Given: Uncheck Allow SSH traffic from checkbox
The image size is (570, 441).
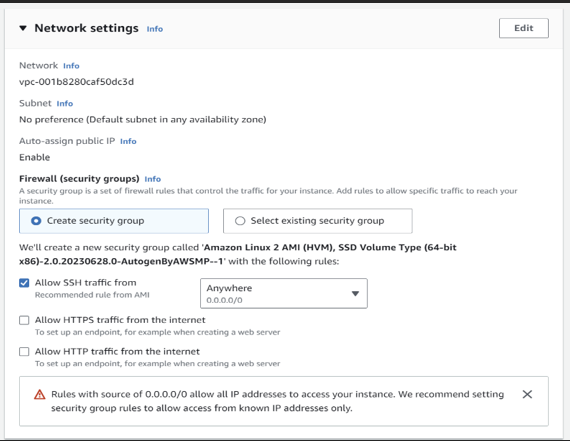Looking at the screenshot, I should click(24, 283).
